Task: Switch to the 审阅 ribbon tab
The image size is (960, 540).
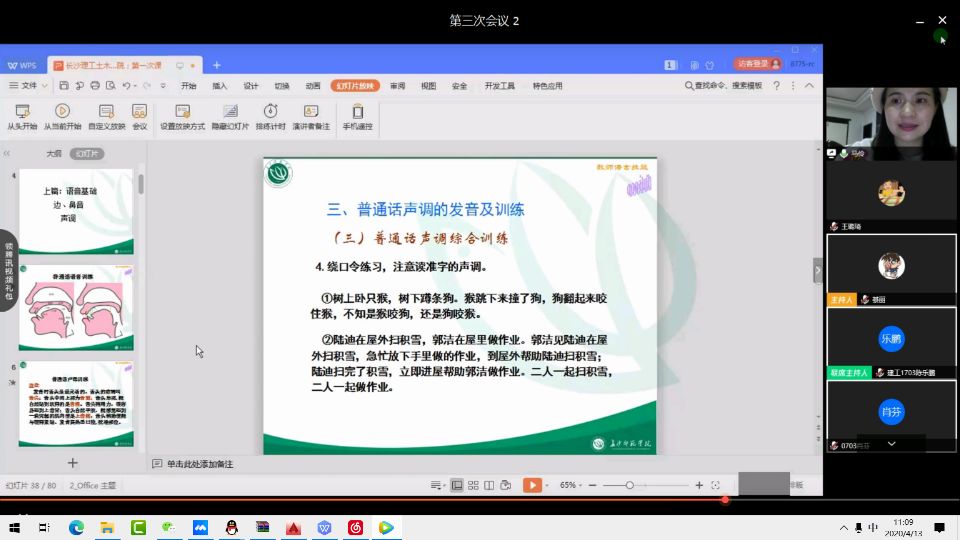Action: coord(398,86)
